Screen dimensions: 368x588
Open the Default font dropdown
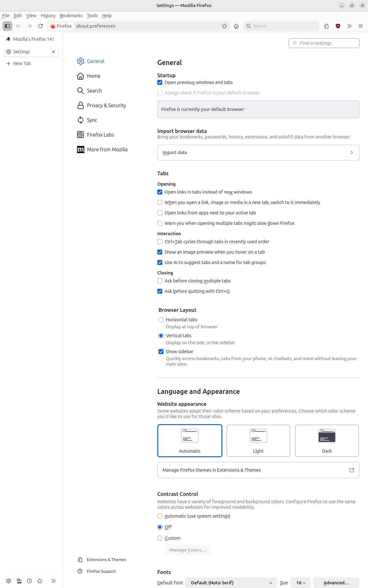click(x=231, y=583)
